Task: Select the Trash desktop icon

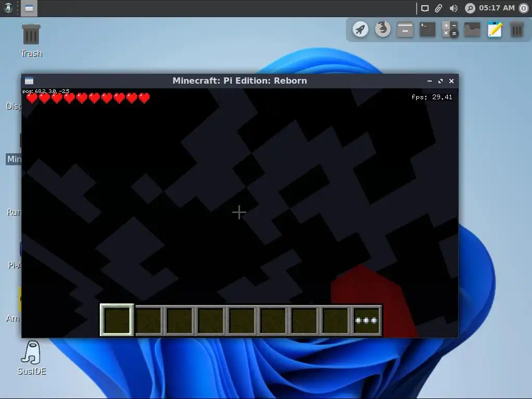Action: pyautogui.click(x=31, y=41)
